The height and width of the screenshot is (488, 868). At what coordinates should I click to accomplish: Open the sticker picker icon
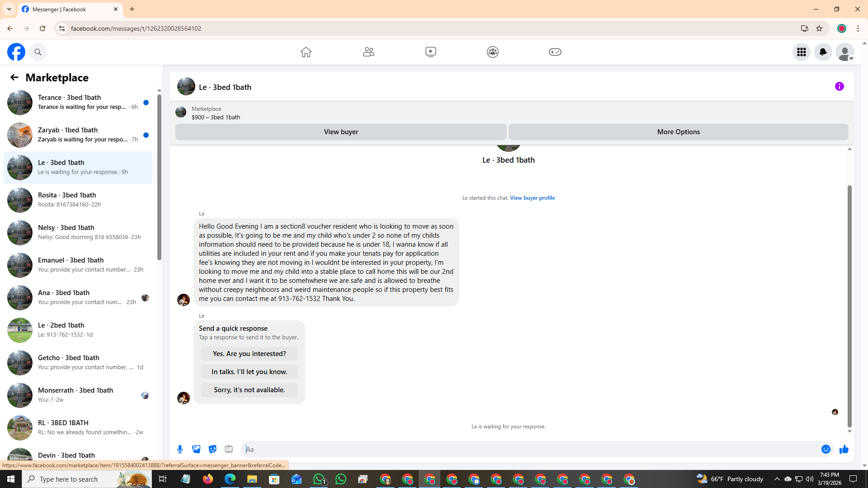coord(212,449)
